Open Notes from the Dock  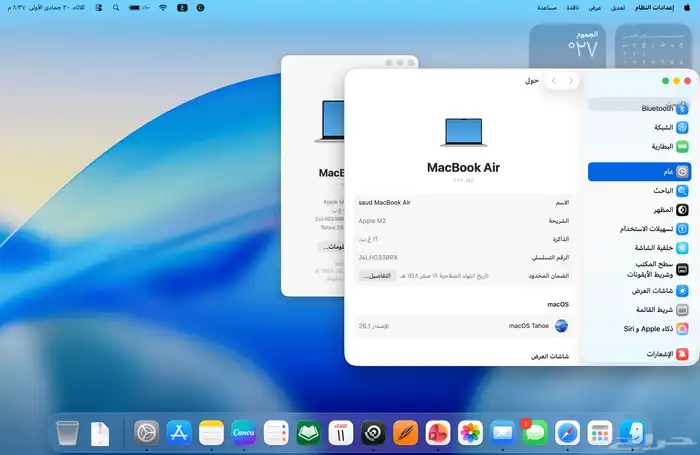[x=211, y=433]
